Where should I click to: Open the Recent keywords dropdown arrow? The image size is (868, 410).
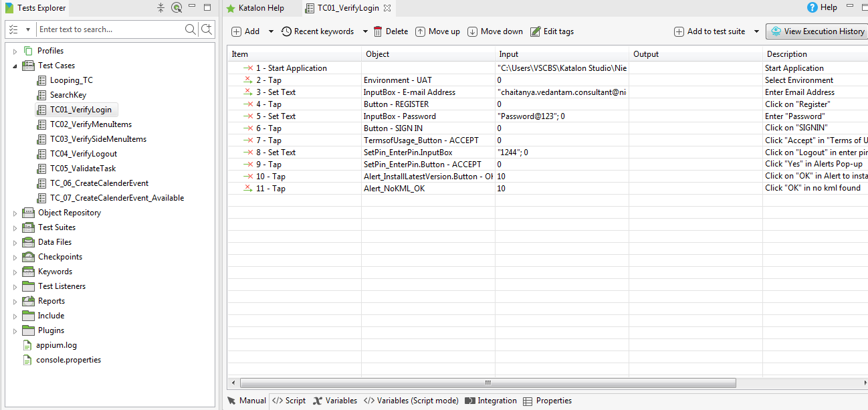click(x=365, y=31)
